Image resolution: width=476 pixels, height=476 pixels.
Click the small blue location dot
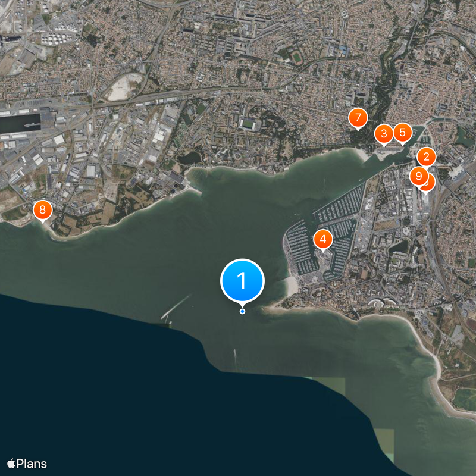(242, 311)
